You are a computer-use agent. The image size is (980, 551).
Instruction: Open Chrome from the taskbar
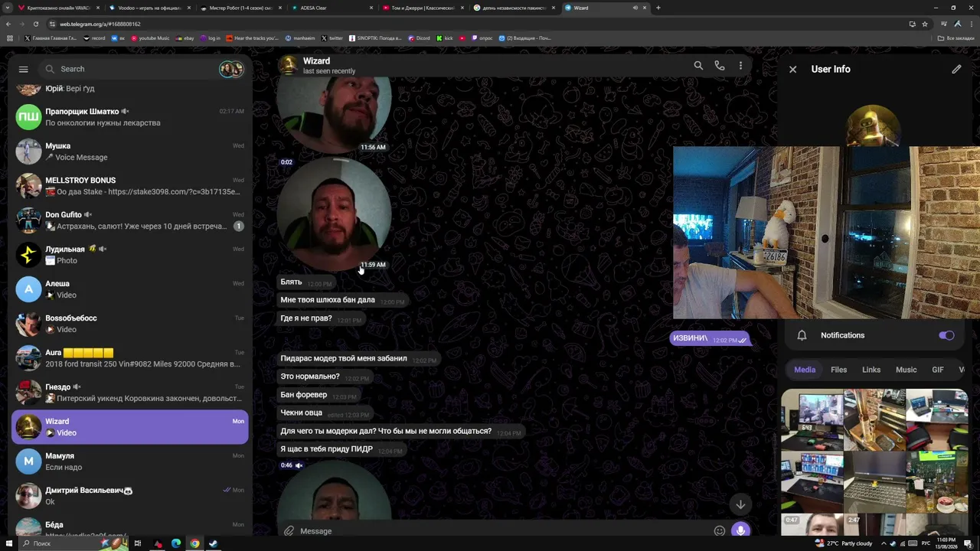click(x=194, y=543)
